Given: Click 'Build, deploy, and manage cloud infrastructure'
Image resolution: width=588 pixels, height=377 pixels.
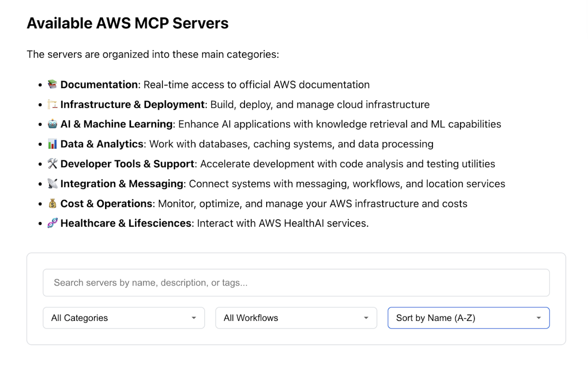Looking at the screenshot, I should point(320,105).
